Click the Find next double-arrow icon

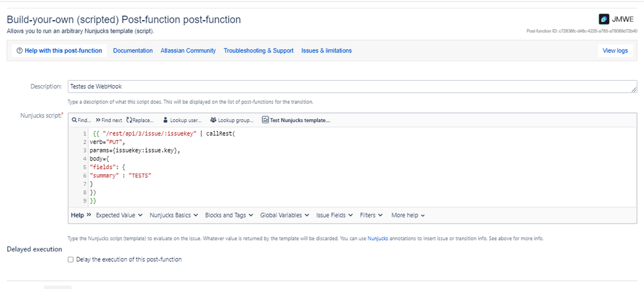(x=98, y=120)
